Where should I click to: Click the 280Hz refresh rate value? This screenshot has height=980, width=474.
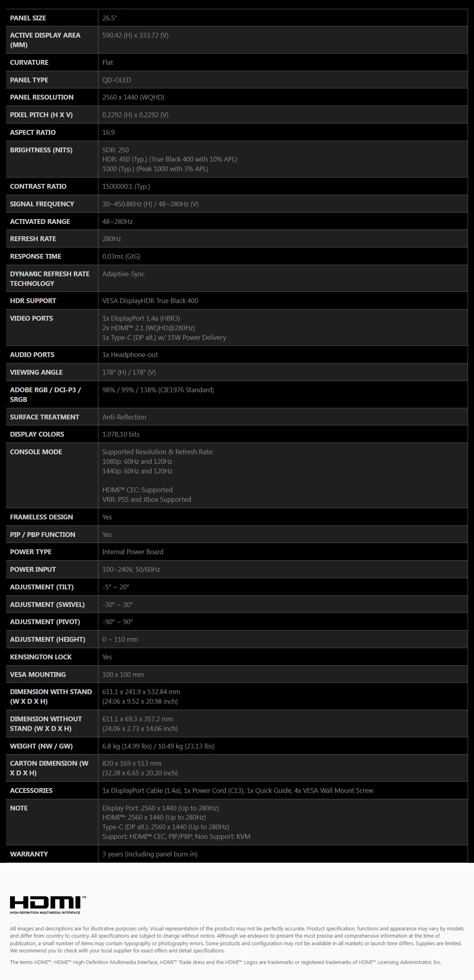pyautogui.click(x=112, y=239)
